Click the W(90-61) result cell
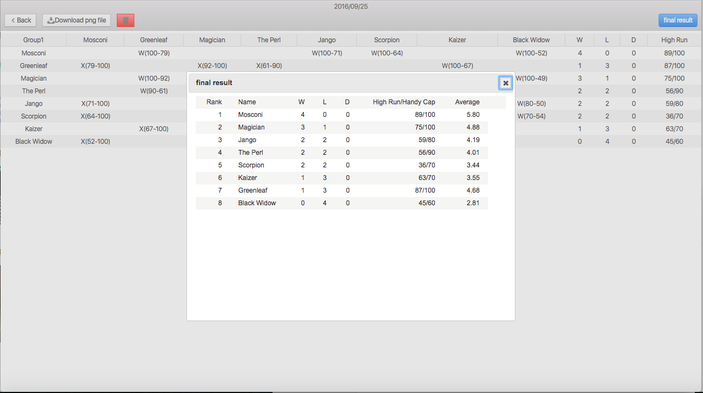This screenshot has width=703, height=393. 154,91
